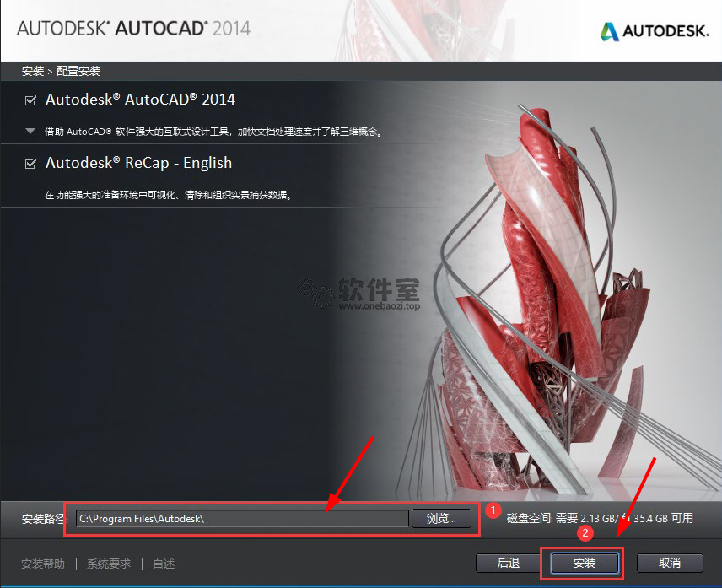Click the disk space 磁盘空间 requirement text

600,518
